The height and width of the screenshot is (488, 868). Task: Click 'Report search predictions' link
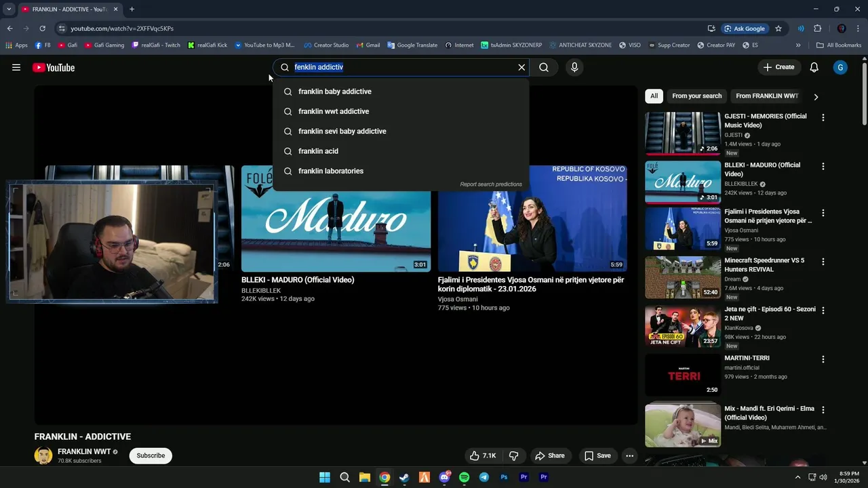pyautogui.click(x=491, y=184)
